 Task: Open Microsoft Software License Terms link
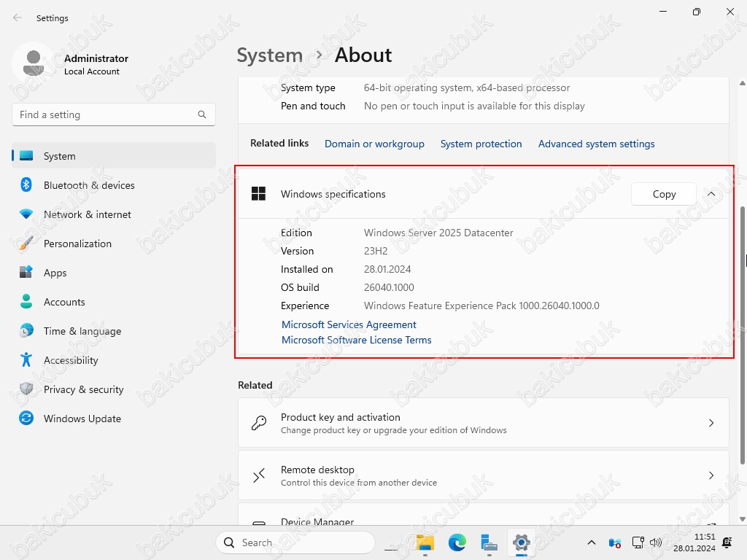[x=356, y=340]
